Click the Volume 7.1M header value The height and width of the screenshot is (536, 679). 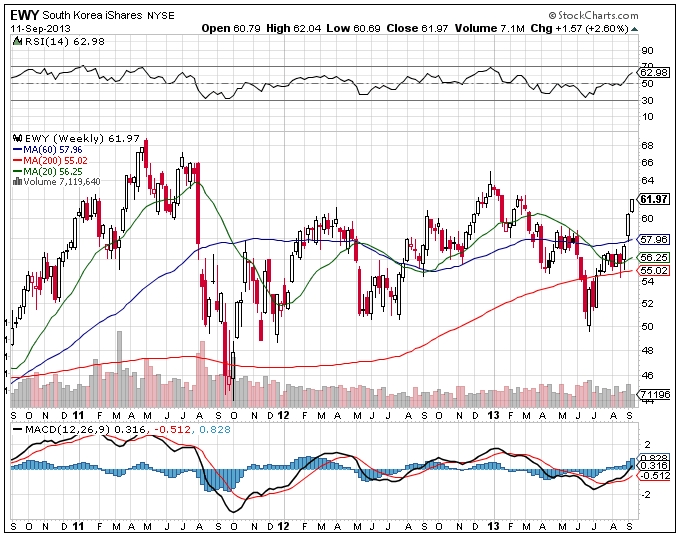490,29
